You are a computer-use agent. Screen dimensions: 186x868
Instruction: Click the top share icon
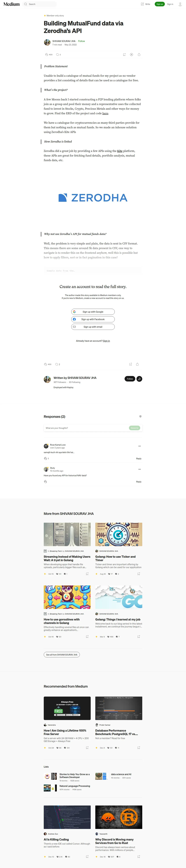pos(139,55)
